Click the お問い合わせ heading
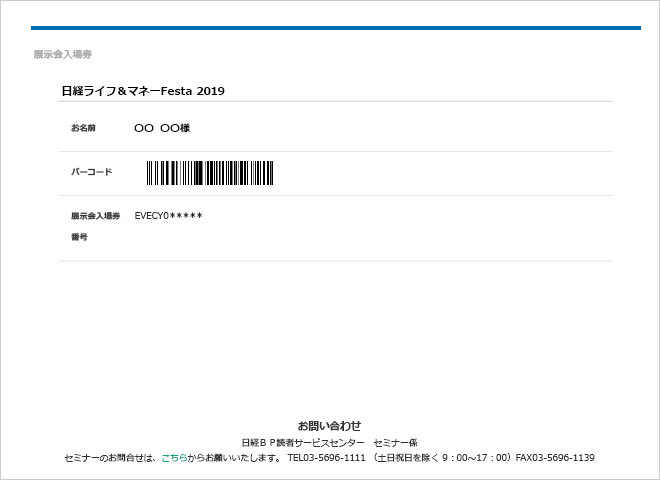 pyautogui.click(x=329, y=425)
